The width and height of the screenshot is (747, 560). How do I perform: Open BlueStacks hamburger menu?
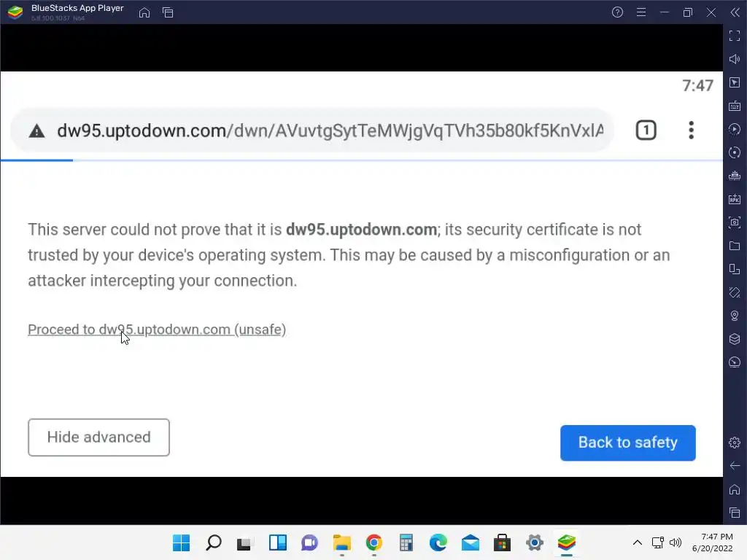(x=641, y=12)
